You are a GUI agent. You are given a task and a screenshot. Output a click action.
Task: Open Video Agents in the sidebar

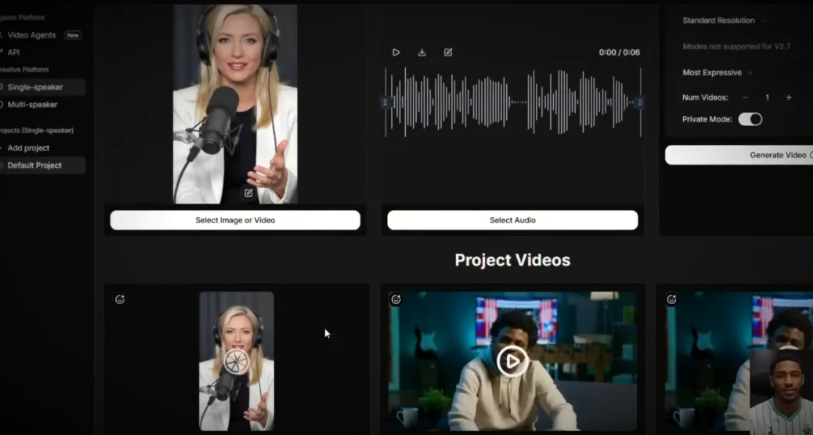click(32, 35)
